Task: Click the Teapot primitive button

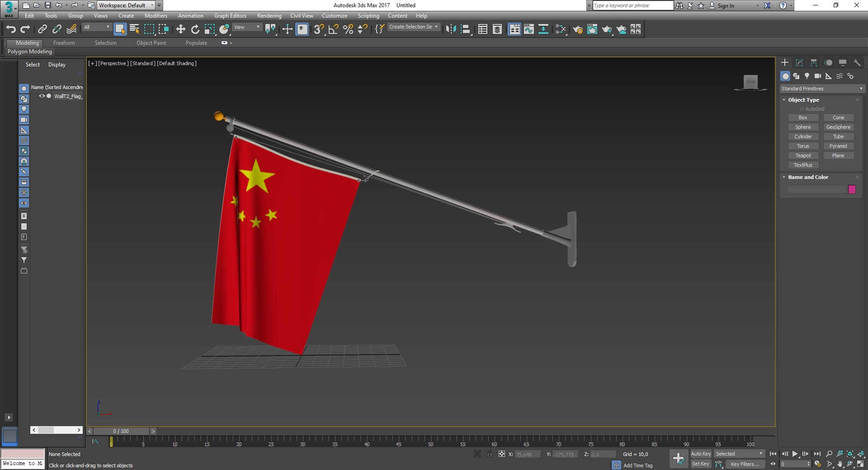Action: pos(803,155)
